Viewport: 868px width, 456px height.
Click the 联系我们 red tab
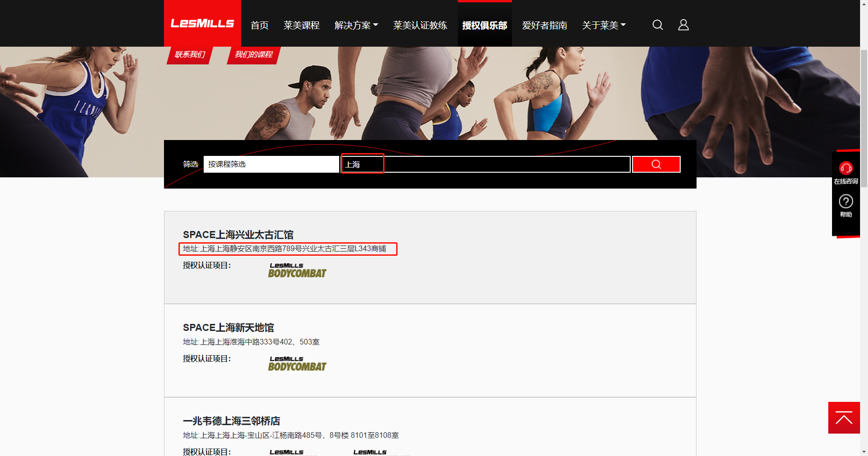point(190,55)
